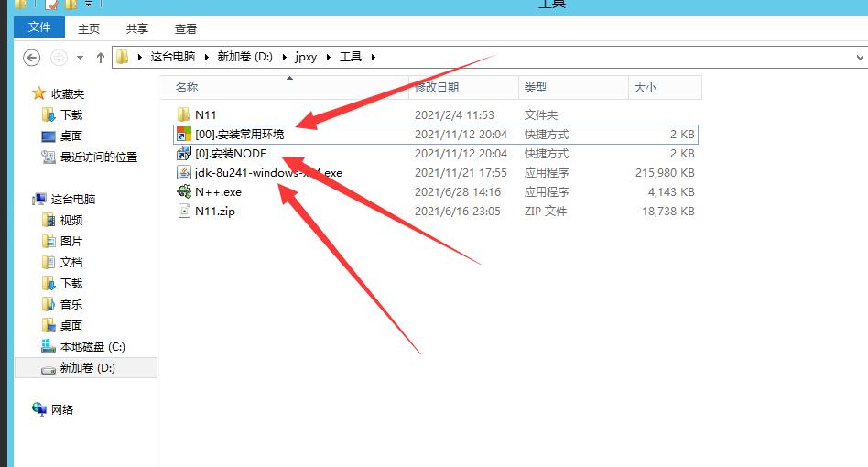Image resolution: width=868 pixels, height=467 pixels.
Task: Select the [0].安装NODE shortcut icon
Action: coord(183,154)
